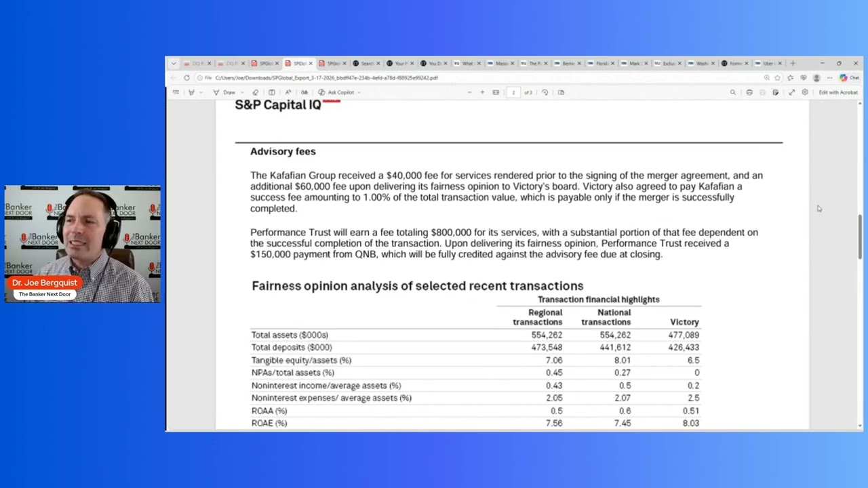Open the browser zoom magnifier in the address bar
This screenshot has height=488, width=868.
pyautogui.click(x=767, y=78)
